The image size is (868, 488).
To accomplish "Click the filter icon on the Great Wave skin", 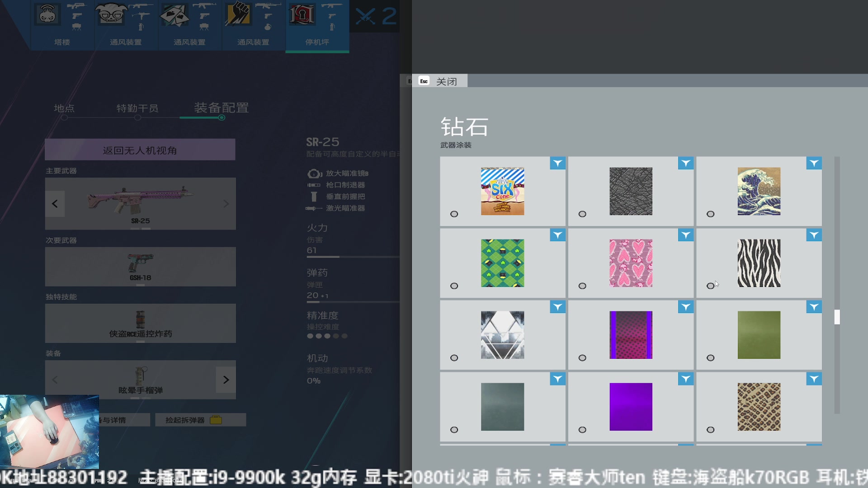I will click(814, 164).
